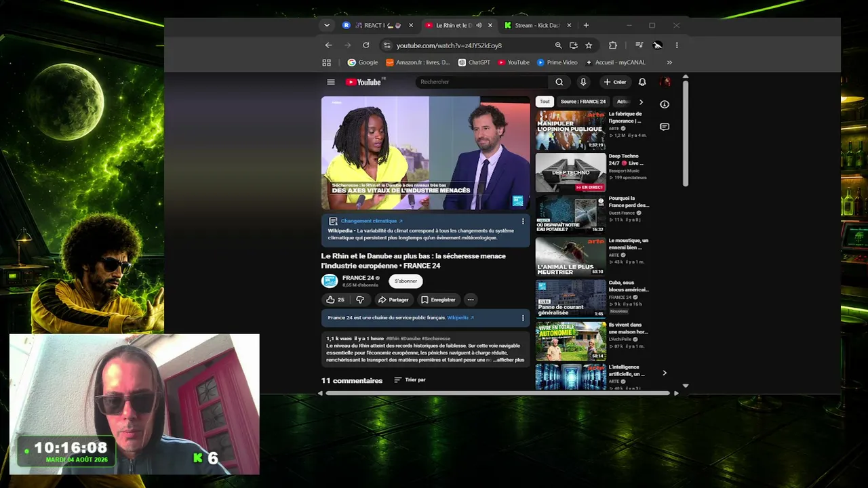
Task: Click the install app icon in address bar
Action: click(574, 45)
